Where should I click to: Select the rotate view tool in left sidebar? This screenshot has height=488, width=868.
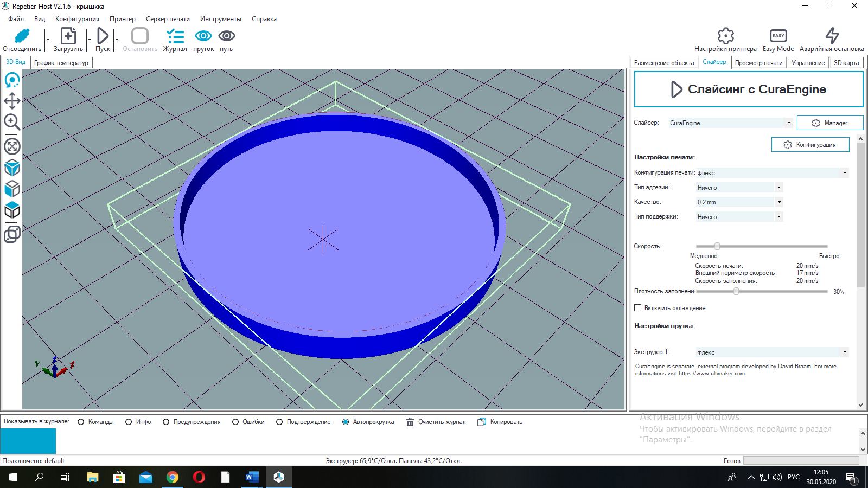click(12, 80)
